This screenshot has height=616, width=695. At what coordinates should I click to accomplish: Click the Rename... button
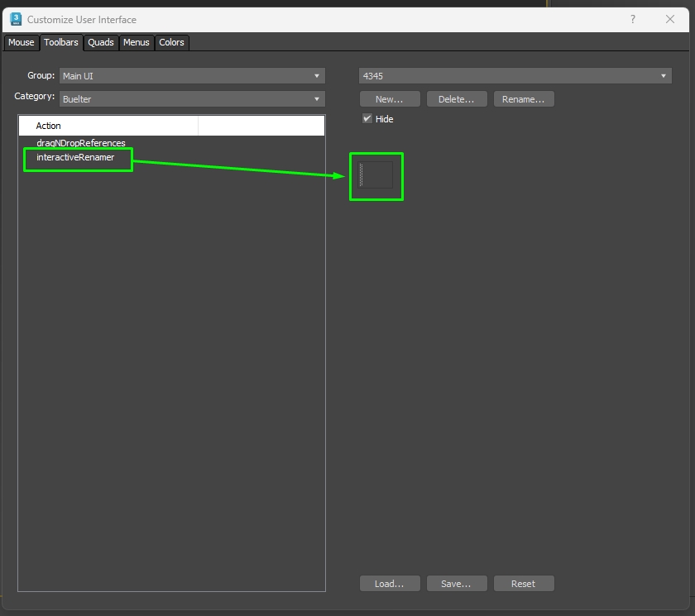(x=524, y=99)
